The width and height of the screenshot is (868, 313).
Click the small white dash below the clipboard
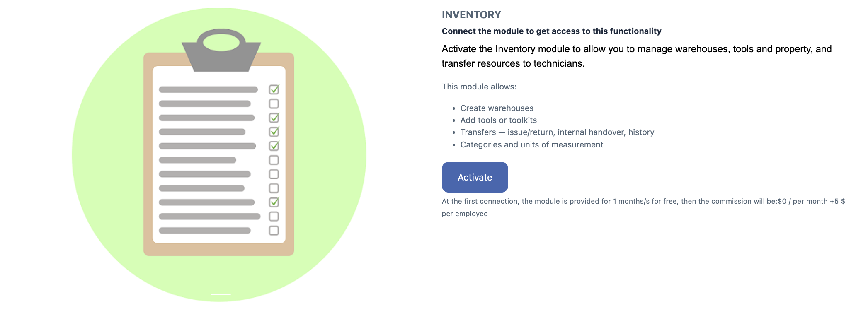coord(221,294)
